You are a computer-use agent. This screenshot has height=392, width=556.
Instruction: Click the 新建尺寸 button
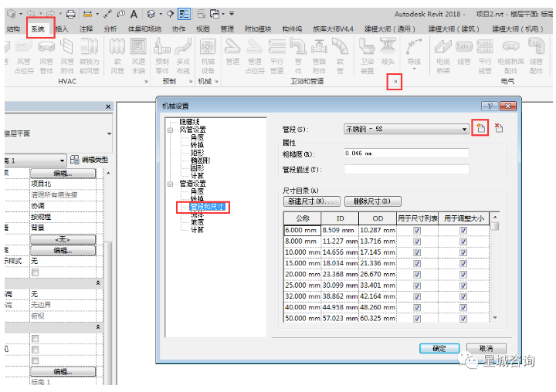pos(312,201)
